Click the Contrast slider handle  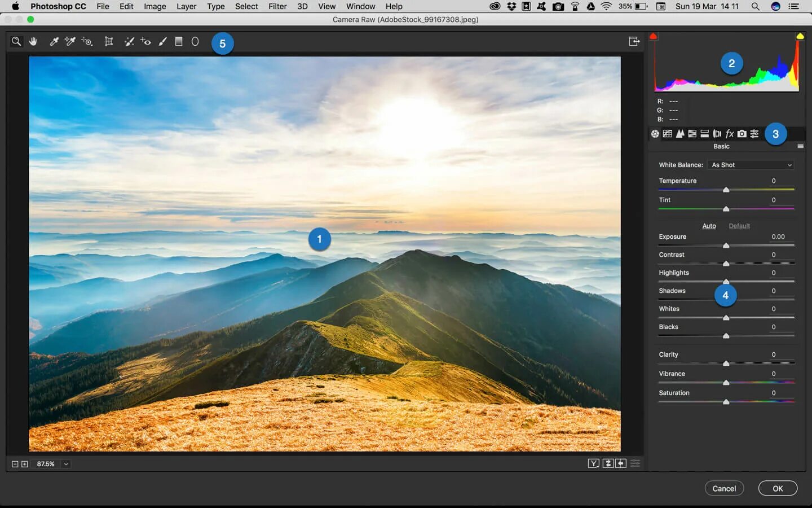coord(726,264)
